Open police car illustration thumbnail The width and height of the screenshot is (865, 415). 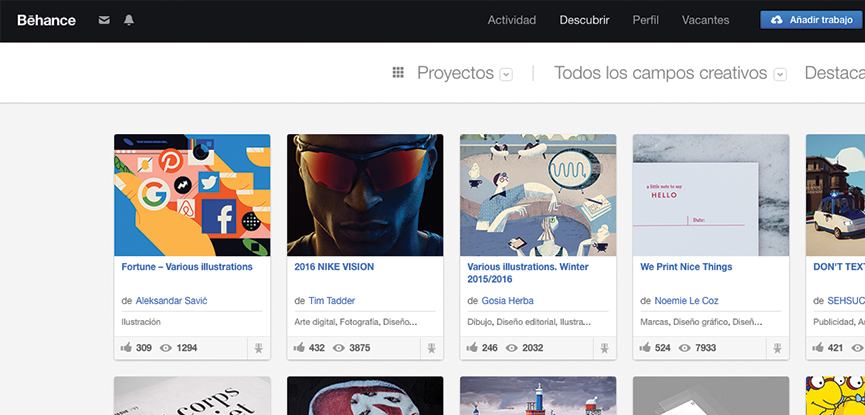(x=835, y=195)
